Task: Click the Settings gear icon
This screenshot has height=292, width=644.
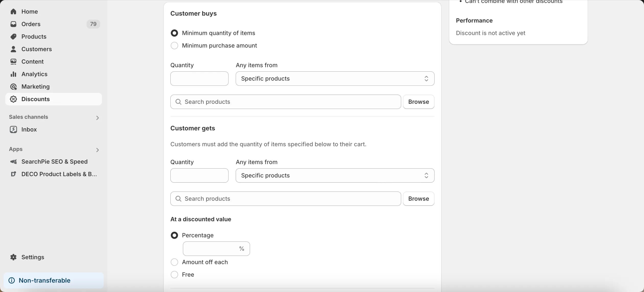Action: click(13, 257)
